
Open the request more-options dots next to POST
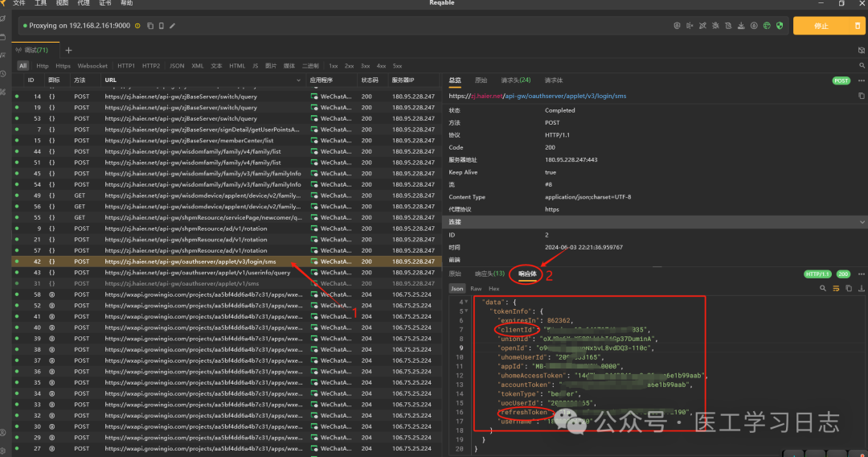[x=862, y=81]
